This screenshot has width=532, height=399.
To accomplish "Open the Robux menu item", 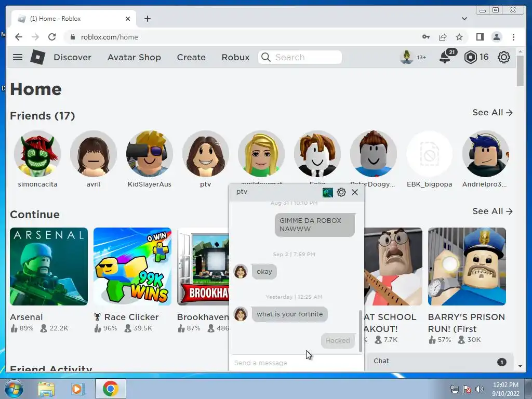I will click(235, 57).
